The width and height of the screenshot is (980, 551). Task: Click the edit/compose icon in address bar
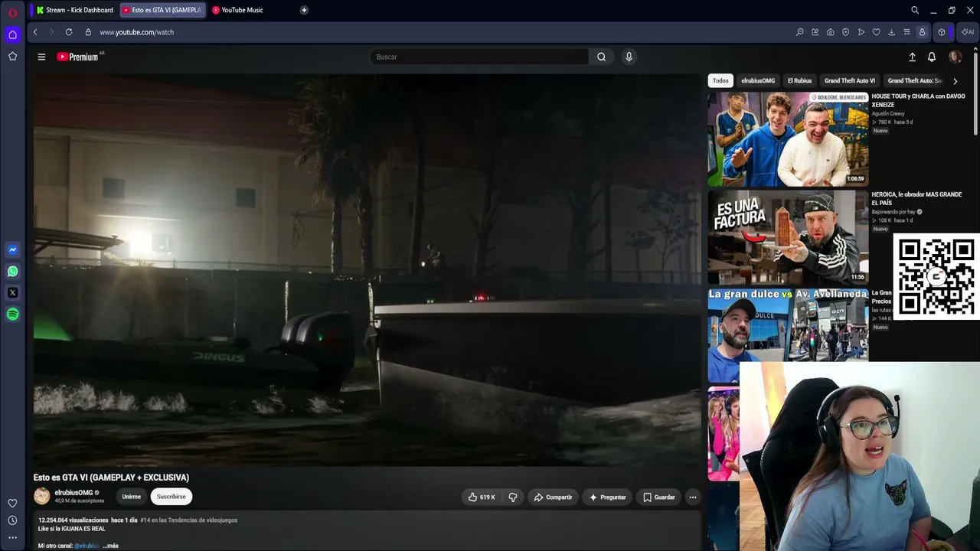pyautogui.click(x=815, y=32)
